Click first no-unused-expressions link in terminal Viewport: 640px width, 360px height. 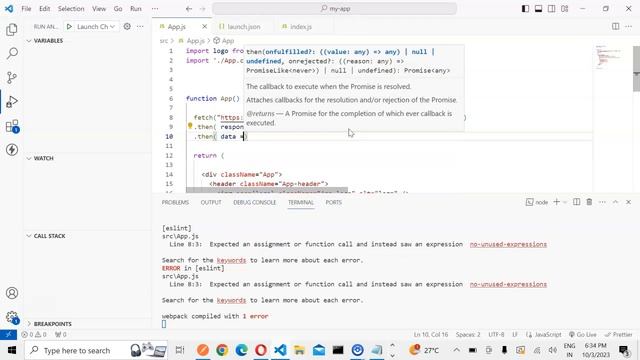pos(508,244)
